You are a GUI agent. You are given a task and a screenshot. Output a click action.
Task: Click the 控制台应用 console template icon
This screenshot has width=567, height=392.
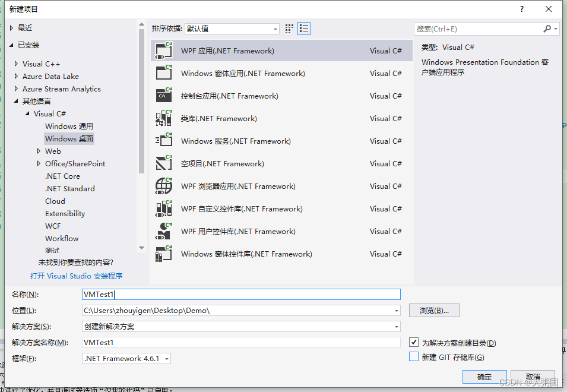click(164, 96)
